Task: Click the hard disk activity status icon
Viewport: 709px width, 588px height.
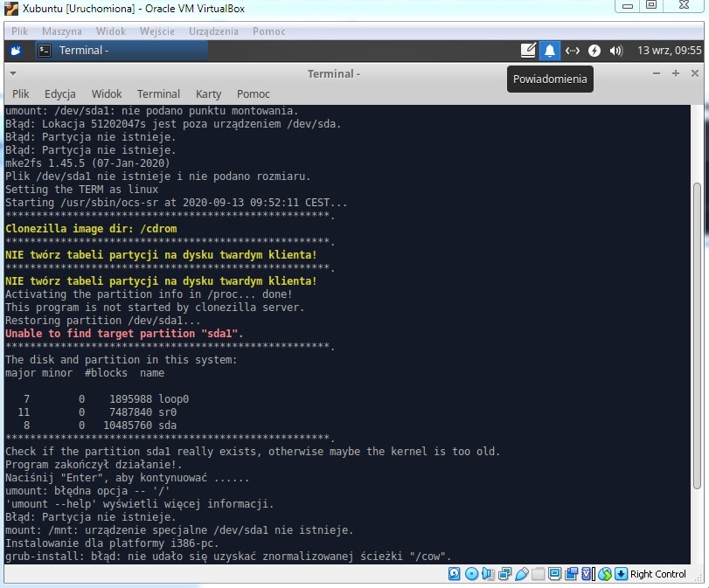Action: pos(454,573)
